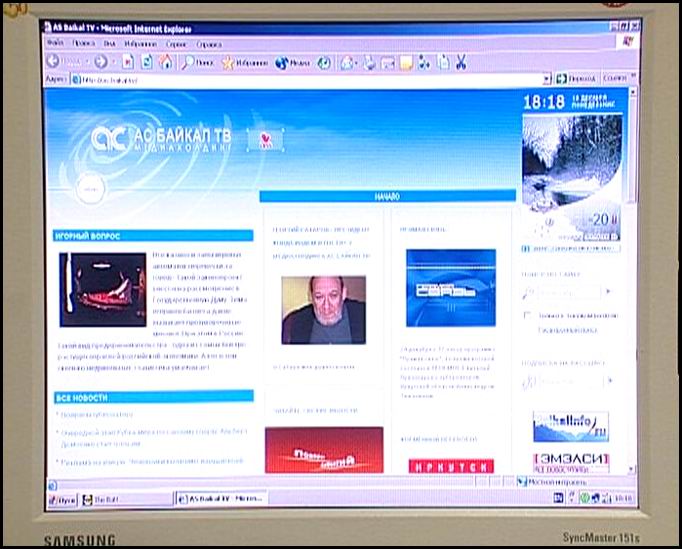Click the Edit page toolbar icon

(x=388, y=64)
